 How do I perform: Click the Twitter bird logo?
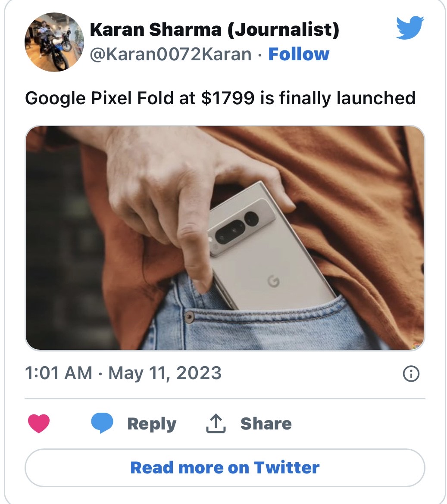coord(410,28)
